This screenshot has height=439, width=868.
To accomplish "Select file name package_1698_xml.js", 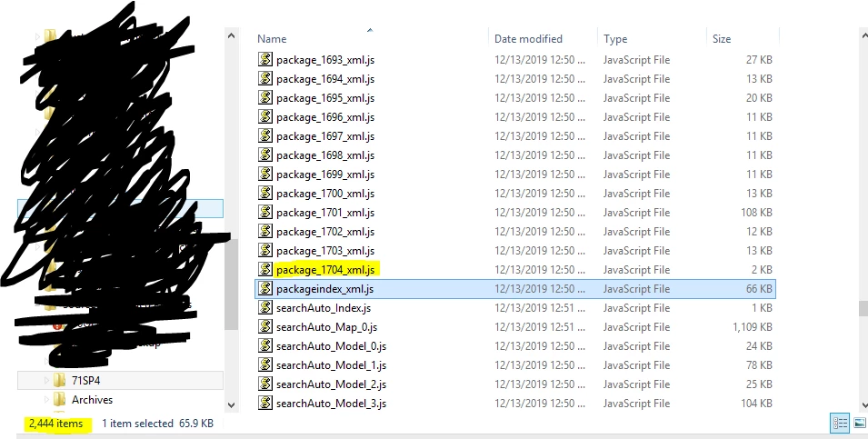I will (325, 155).
